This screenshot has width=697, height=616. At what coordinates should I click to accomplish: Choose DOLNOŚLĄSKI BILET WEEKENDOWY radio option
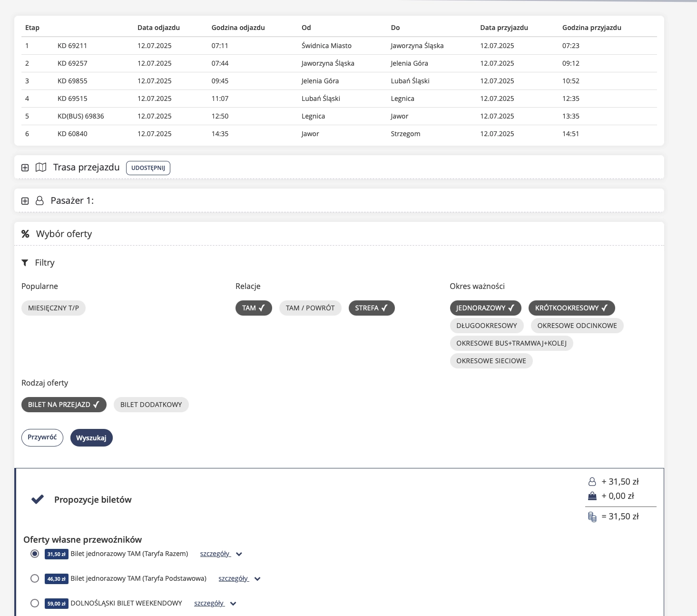click(35, 603)
